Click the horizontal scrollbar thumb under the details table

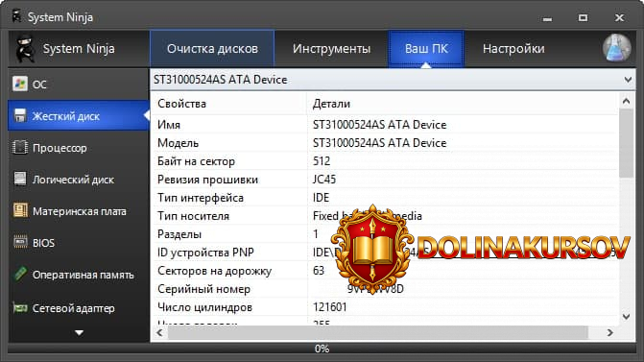click(378, 333)
